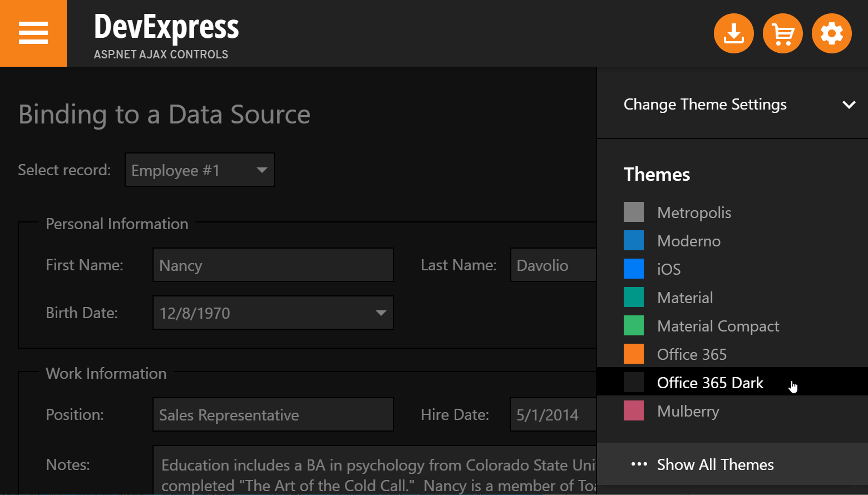The width and height of the screenshot is (868, 495).
Task: Click the ellipsis icon beside Show All Themes
Action: click(639, 464)
